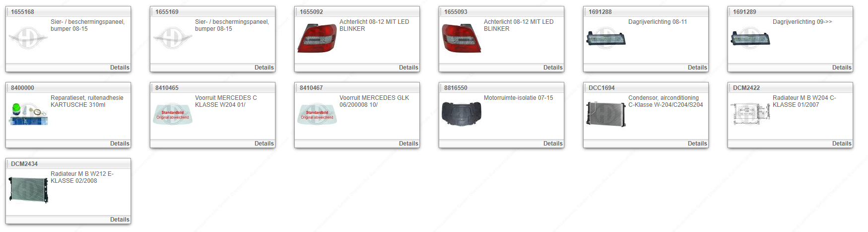Click the radiator photo for DCM2434

[x=28, y=190]
